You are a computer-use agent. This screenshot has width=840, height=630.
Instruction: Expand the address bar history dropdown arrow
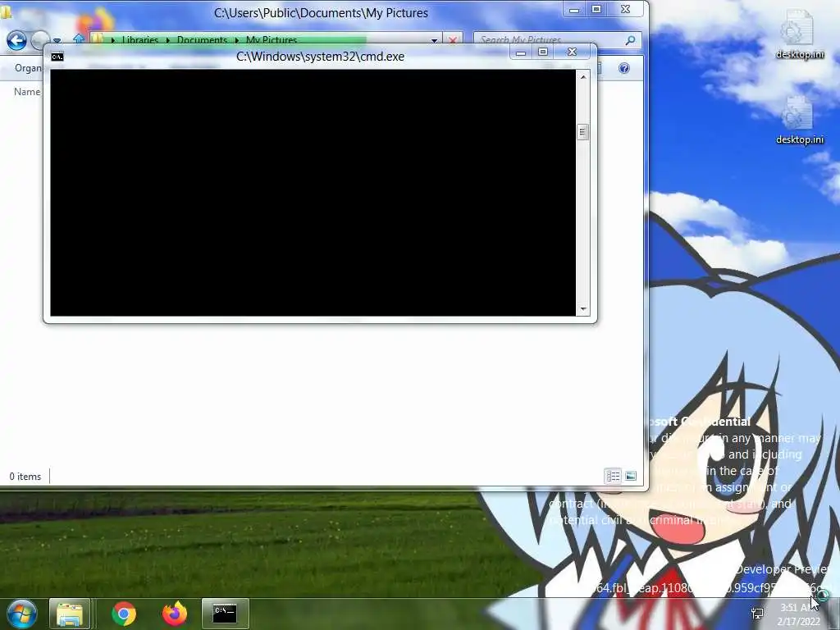(x=435, y=40)
